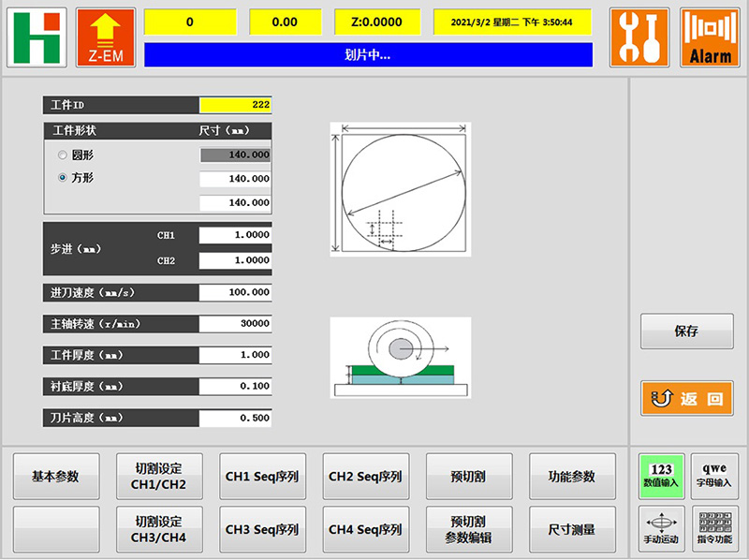Select the 圆形 round workpiece shape

pyautogui.click(x=63, y=155)
